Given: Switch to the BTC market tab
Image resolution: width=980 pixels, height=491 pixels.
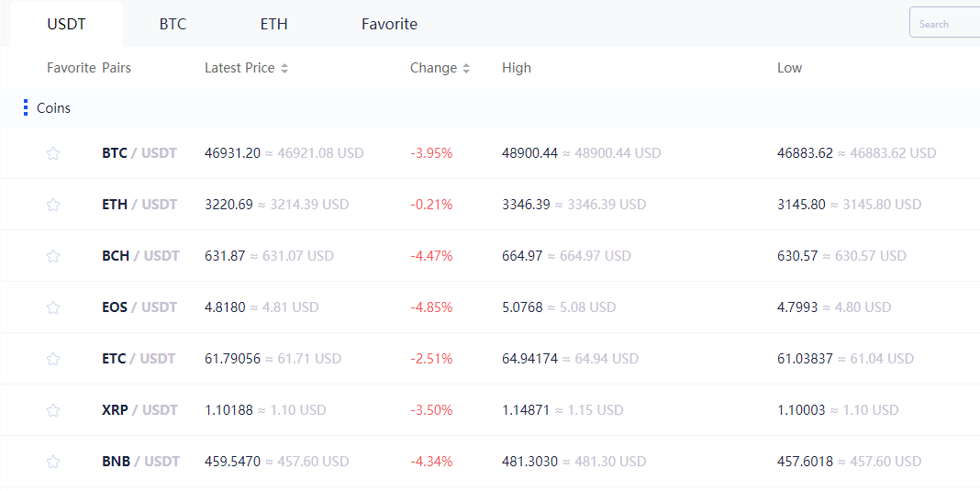Looking at the screenshot, I should click(x=173, y=24).
